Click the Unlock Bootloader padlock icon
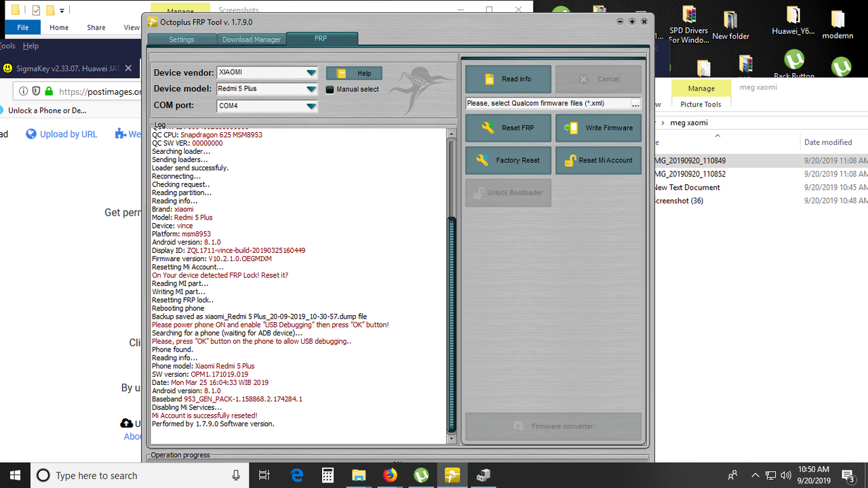This screenshot has height=488, width=868. 479,192
